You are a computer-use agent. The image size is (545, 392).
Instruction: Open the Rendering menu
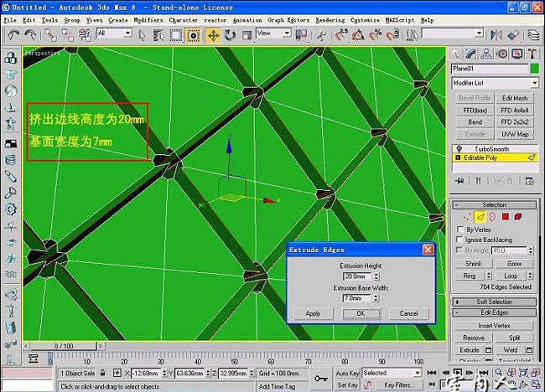[x=330, y=20]
